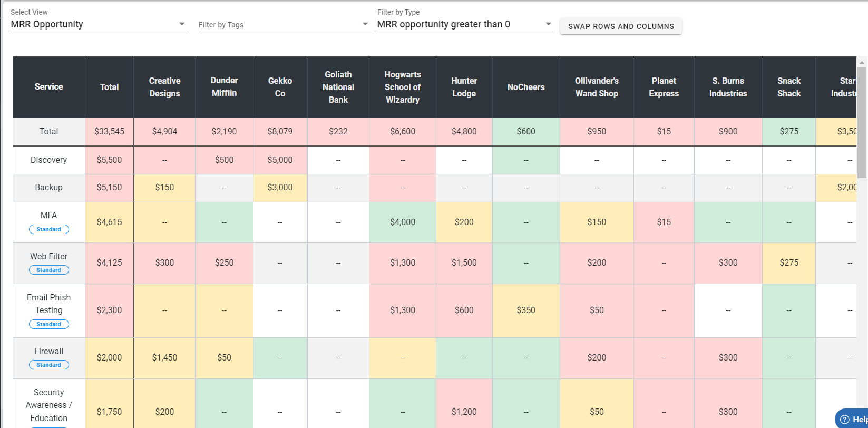Click the Creative Designs column header
This screenshot has width=868, height=428.
pos(164,87)
